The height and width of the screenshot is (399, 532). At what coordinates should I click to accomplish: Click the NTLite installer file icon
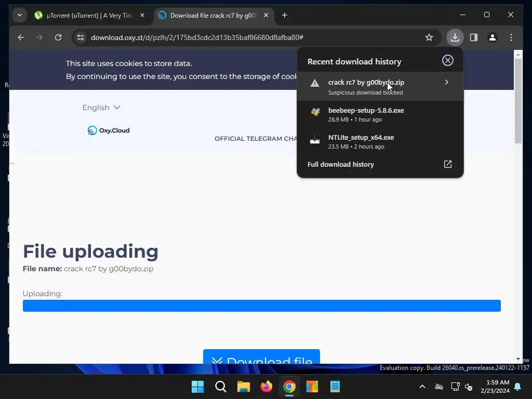pos(315,139)
